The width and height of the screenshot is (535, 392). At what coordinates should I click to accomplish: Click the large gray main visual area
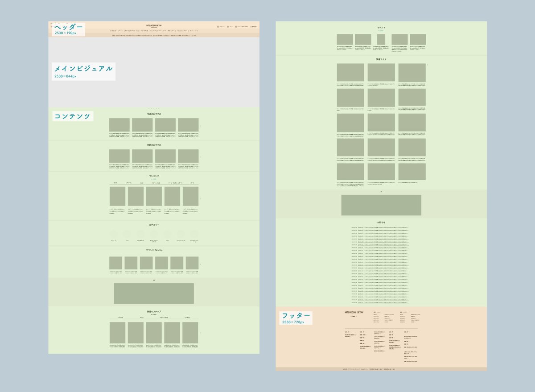(x=154, y=72)
